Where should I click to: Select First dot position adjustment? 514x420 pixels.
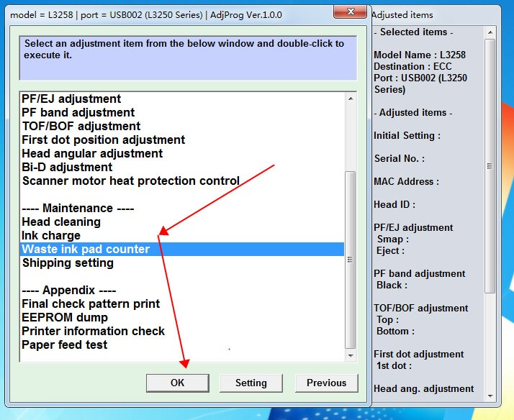[x=103, y=140]
